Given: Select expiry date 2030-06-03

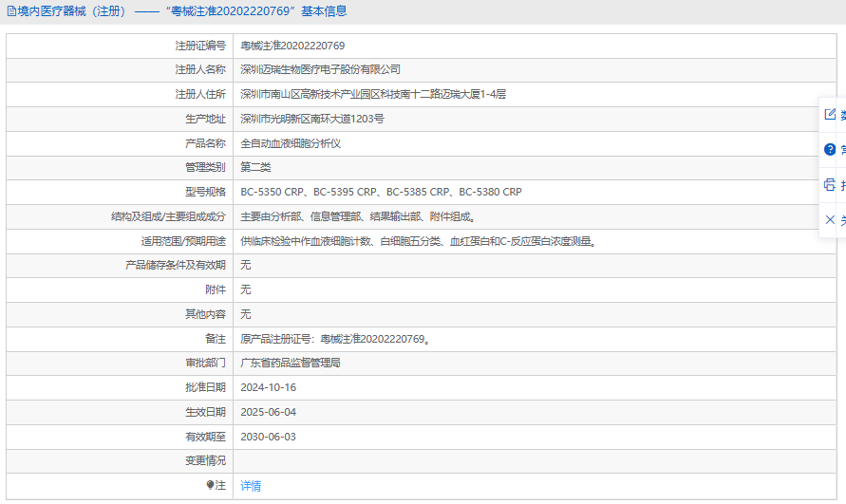Looking at the screenshot, I should click(x=268, y=437).
